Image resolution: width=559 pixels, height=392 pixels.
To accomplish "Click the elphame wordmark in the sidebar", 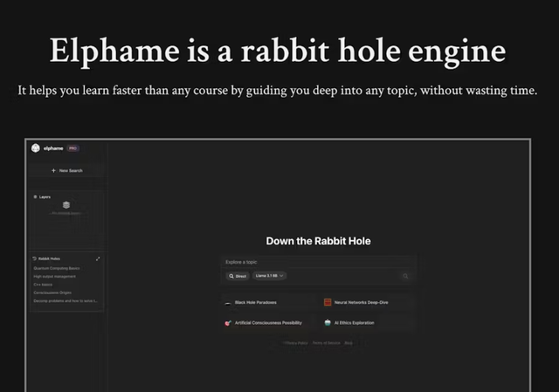I will pyautogui.click(x=53, y=148).
